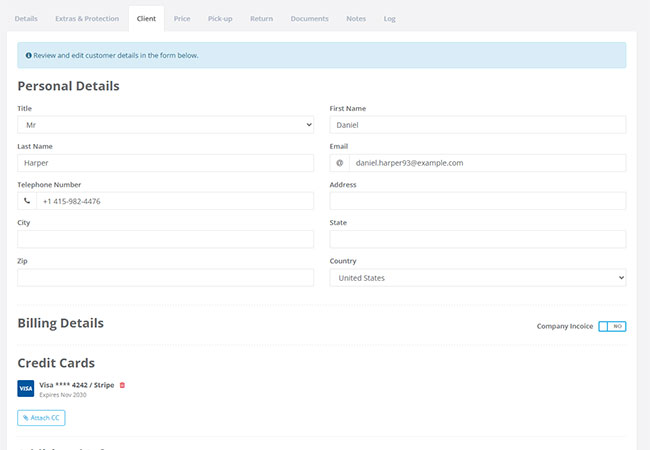Toggle the Company Invoice switch
This screenshot has height=450, width=650.
[x=612, y=326]
